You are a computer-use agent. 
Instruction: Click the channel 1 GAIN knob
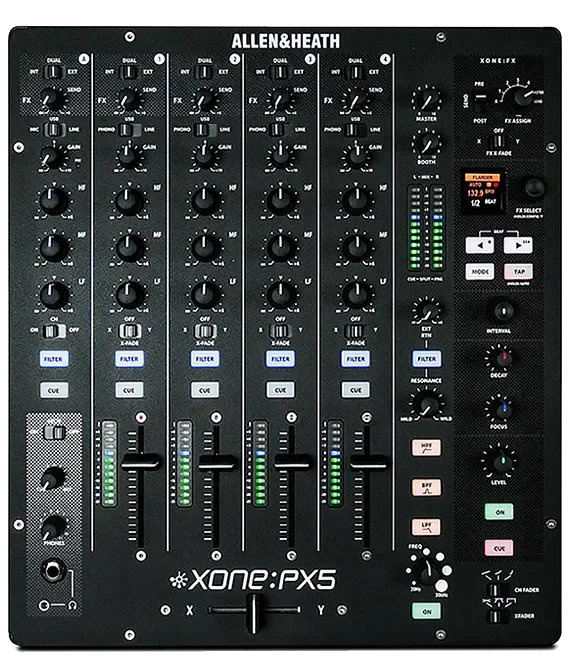(128, 156)
